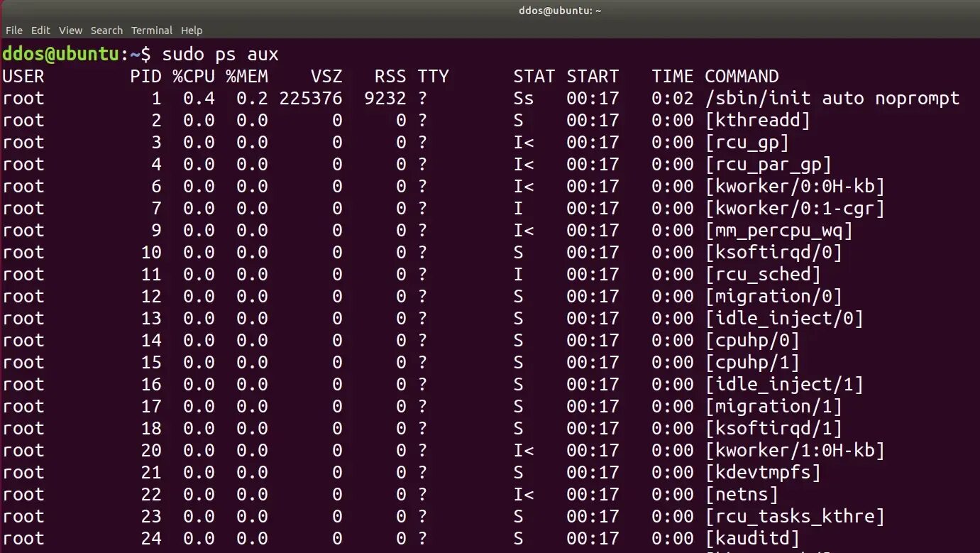Click the STAT column header
980x553 pixels.
[534, 77]
